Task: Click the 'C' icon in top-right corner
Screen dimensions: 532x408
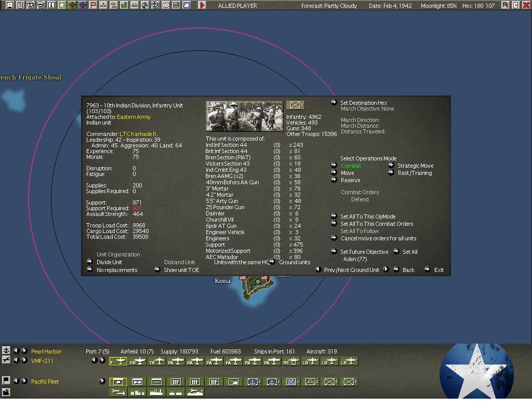Action: click(x=515, y=5)
